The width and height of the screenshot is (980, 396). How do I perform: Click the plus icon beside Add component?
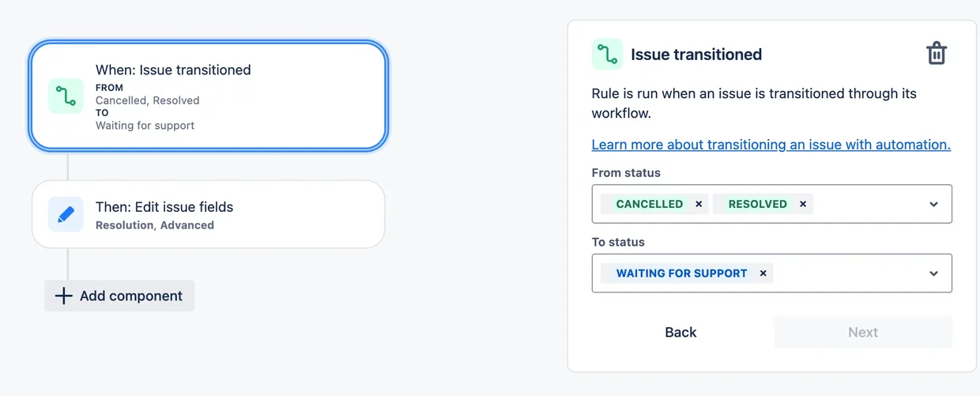point(63,296)
